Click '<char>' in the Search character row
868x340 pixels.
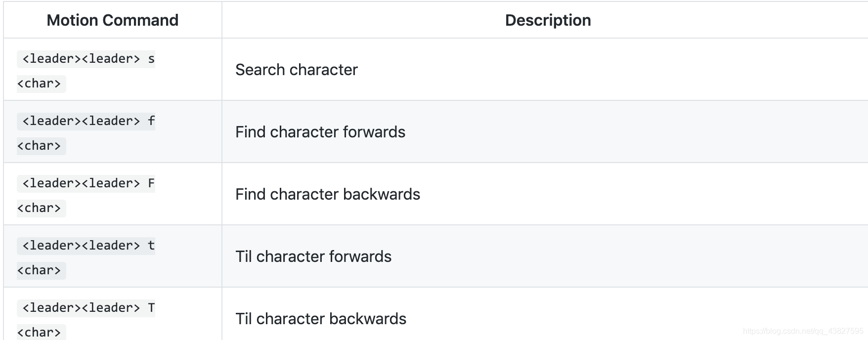(x=39, y=84)
